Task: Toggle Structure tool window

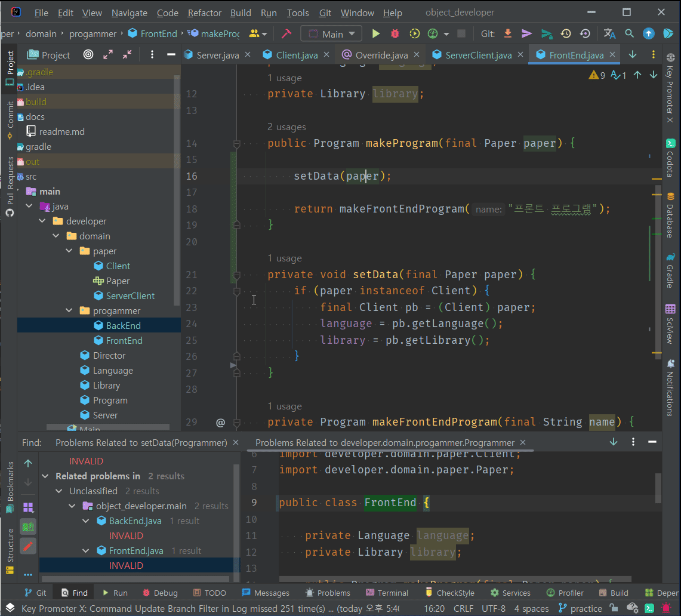Action: [10, 550]
